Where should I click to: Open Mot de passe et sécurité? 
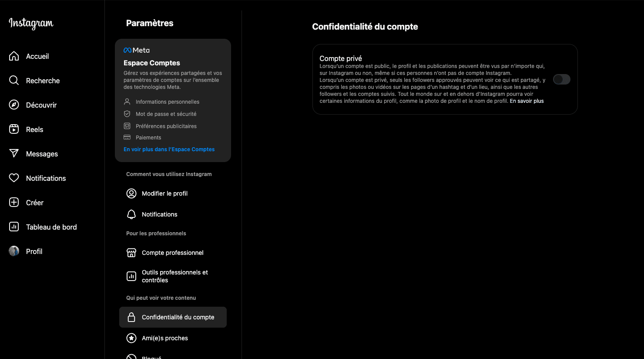tap(166, 114)
